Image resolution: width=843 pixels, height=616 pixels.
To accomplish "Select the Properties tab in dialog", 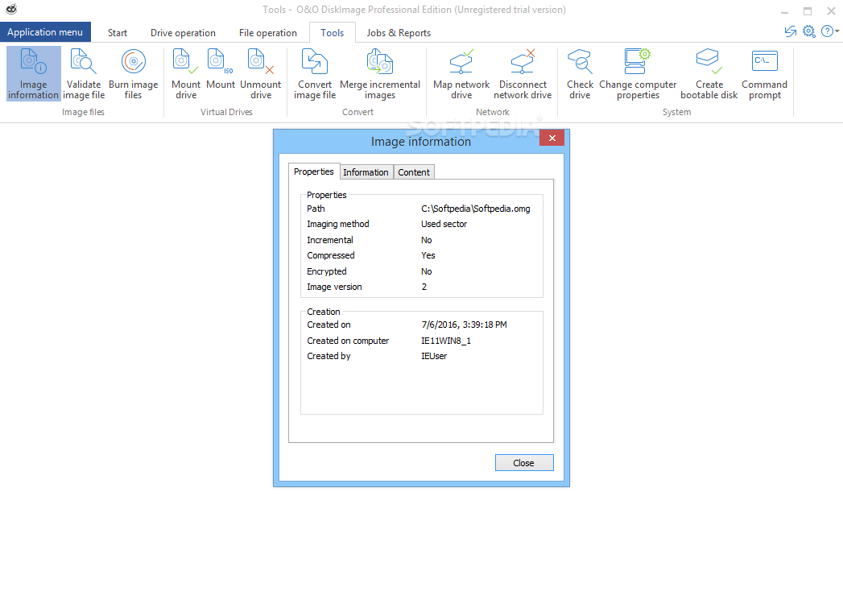I will pos(314,172).
